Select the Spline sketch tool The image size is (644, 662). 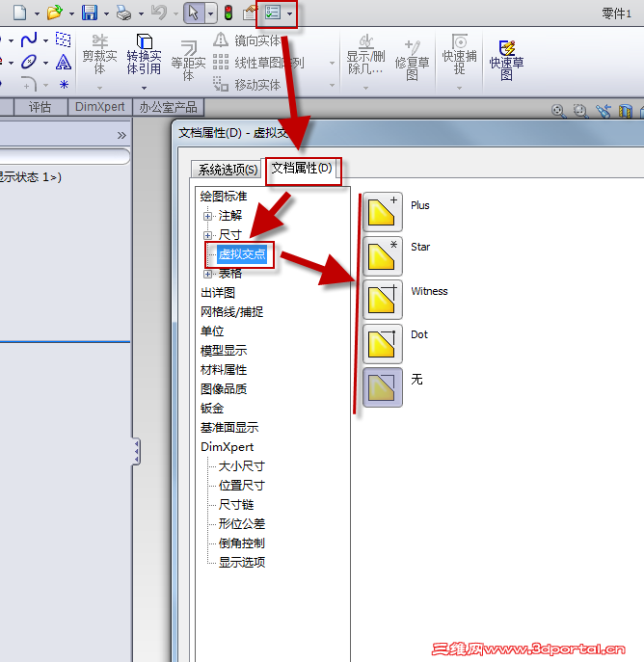tap(29, 40)
